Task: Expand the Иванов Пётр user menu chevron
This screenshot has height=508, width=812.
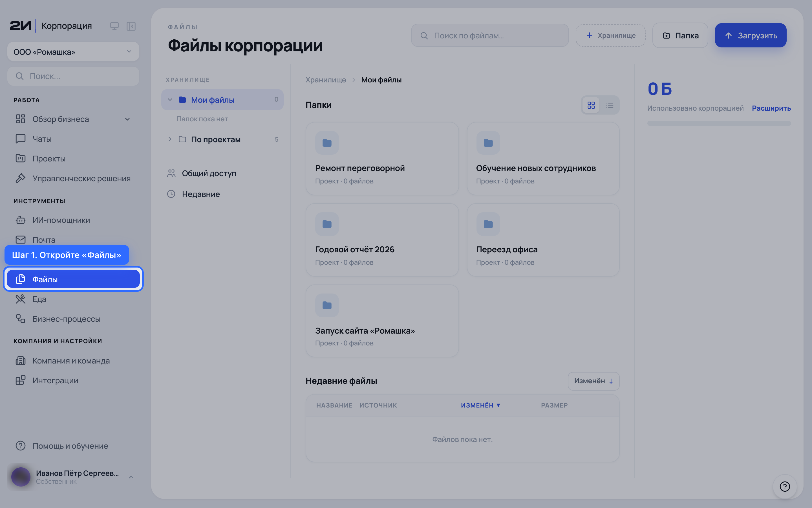Action: (x=131, y=477)
